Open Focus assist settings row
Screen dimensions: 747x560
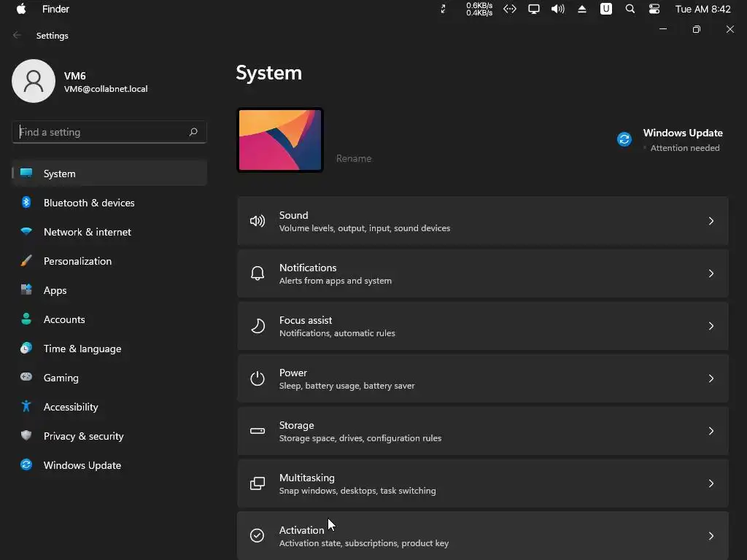[483, 326]
